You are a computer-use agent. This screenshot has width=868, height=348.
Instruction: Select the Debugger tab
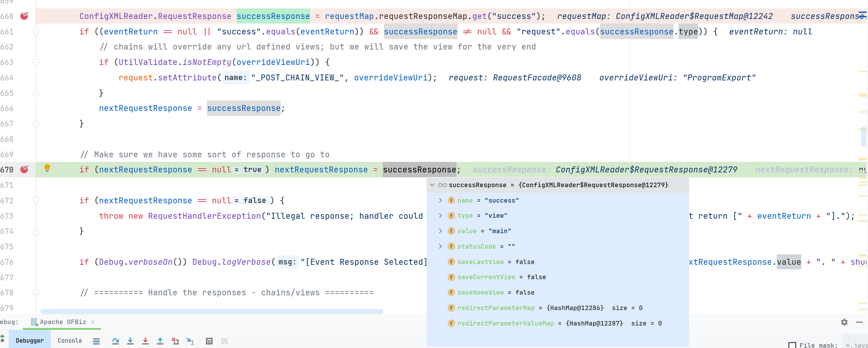[x=30, y=341]
